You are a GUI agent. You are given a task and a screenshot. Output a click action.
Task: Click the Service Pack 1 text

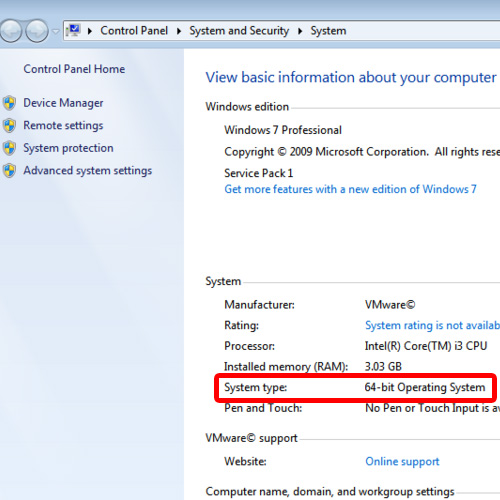point(259,173)
